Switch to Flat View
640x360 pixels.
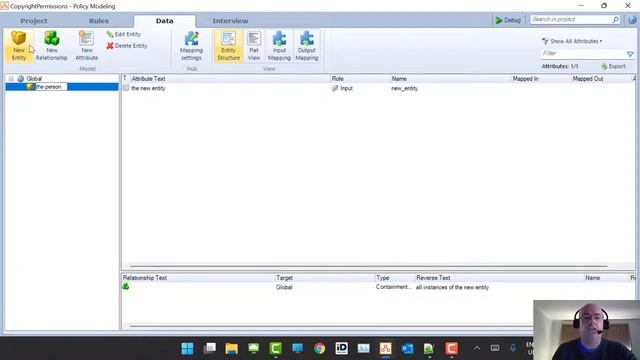[254, 46]
